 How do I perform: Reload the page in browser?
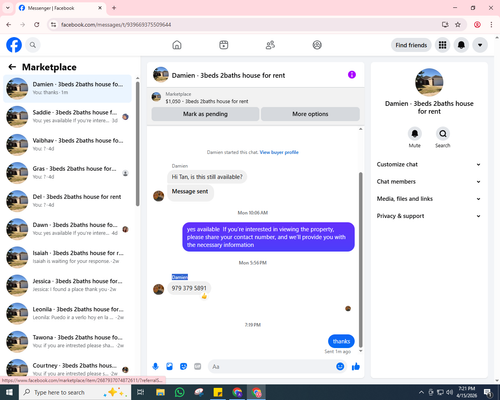[x=37, y=25]
